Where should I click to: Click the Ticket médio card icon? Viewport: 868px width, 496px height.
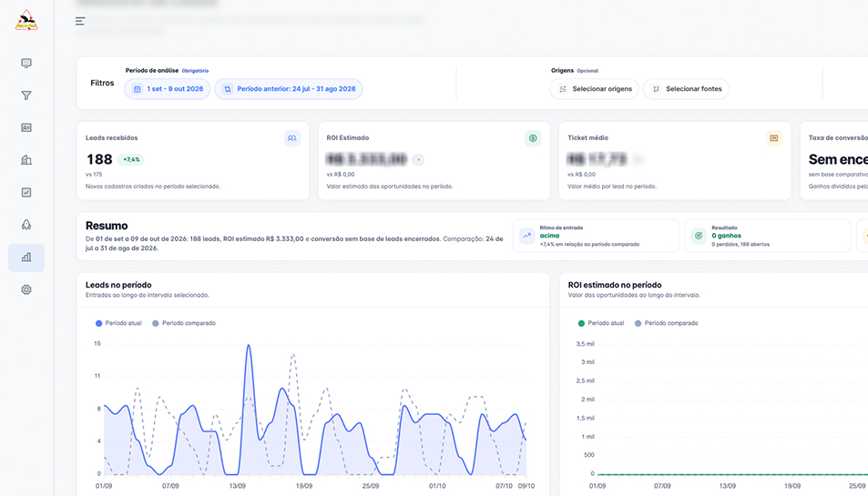774,138
